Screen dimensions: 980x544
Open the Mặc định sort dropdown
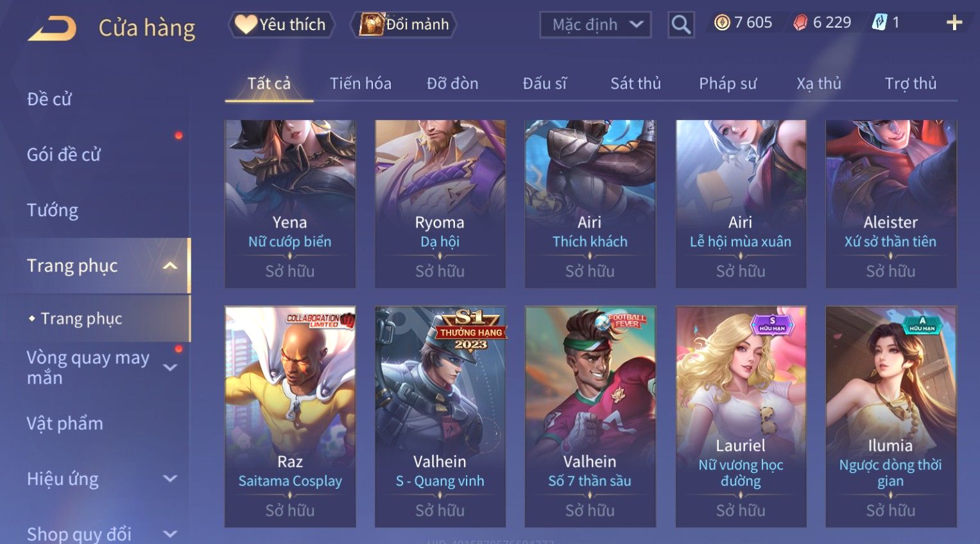(595, 25)
